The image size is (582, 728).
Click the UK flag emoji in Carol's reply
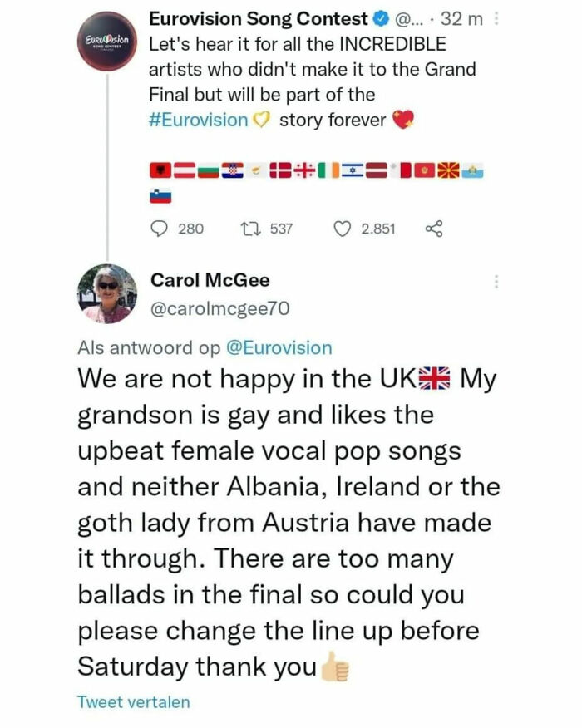pyautogui.click(x=436, y=379)
